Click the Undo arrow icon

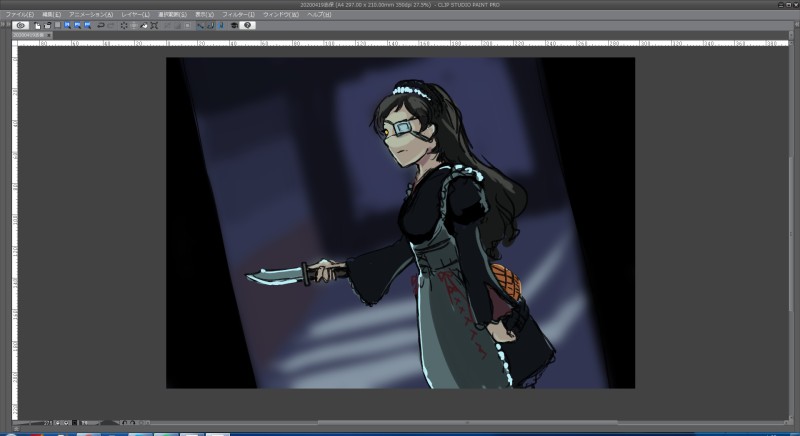pyautogui.click(x=101, y=25)
